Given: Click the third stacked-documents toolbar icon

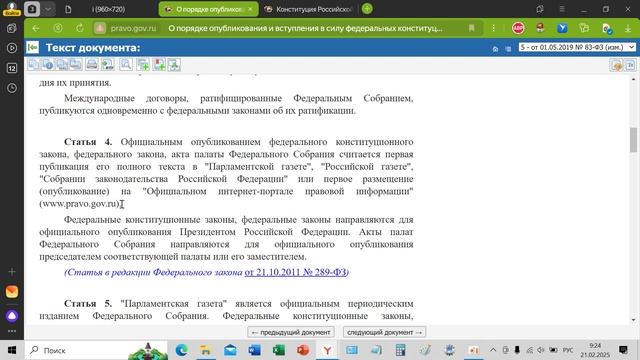Looking at the screenshot, I should coord(62,64).
